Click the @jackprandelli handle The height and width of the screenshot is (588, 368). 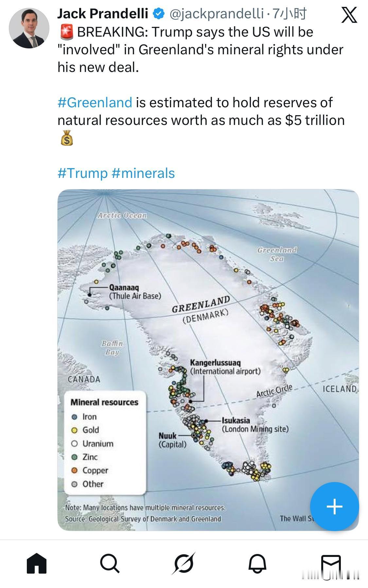pyautogui.click(x=217, y=14)
